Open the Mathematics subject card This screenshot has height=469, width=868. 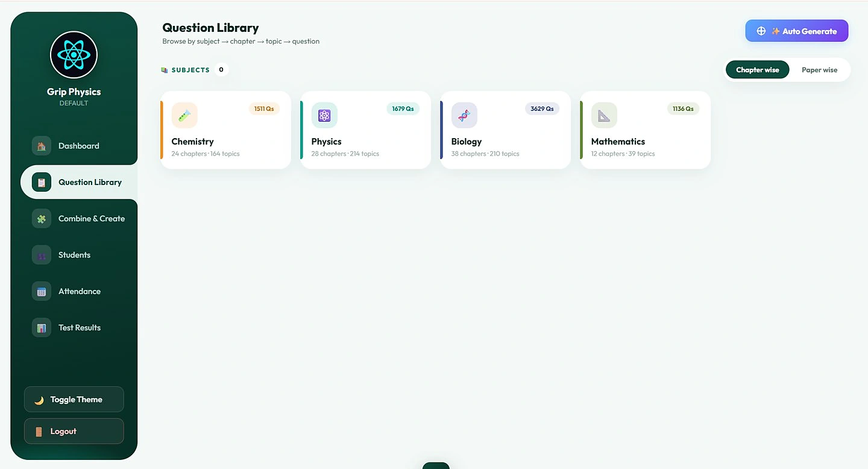pos(645,130)
